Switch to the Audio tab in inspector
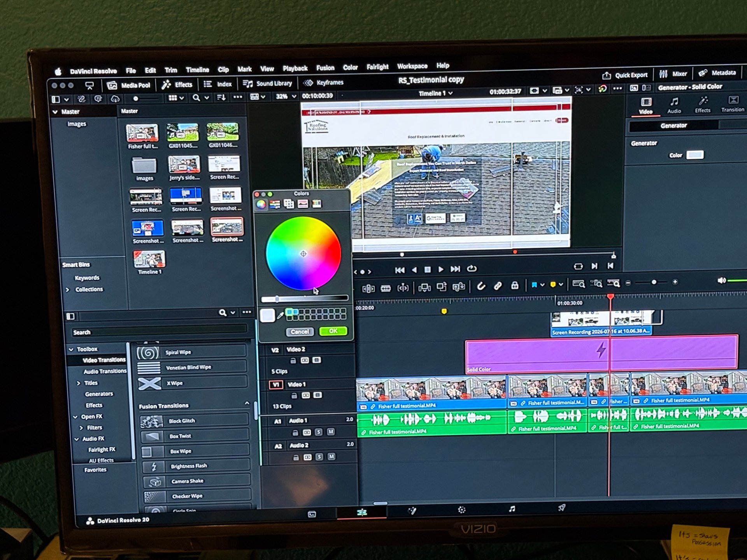Image resolution: width=747 pixels, height=560 pixels. pyautogui.click(x=674, y=105)
